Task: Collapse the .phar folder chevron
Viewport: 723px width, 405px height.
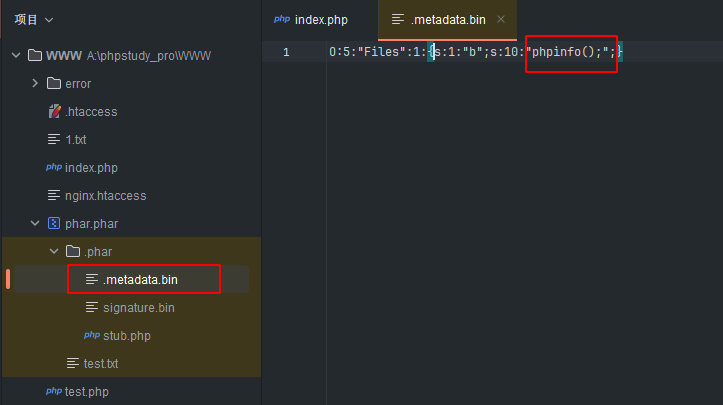Action: click(x=54, y=251)
